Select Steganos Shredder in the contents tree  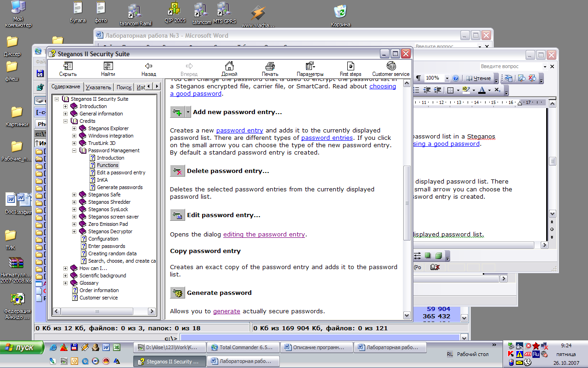[109, 202]
